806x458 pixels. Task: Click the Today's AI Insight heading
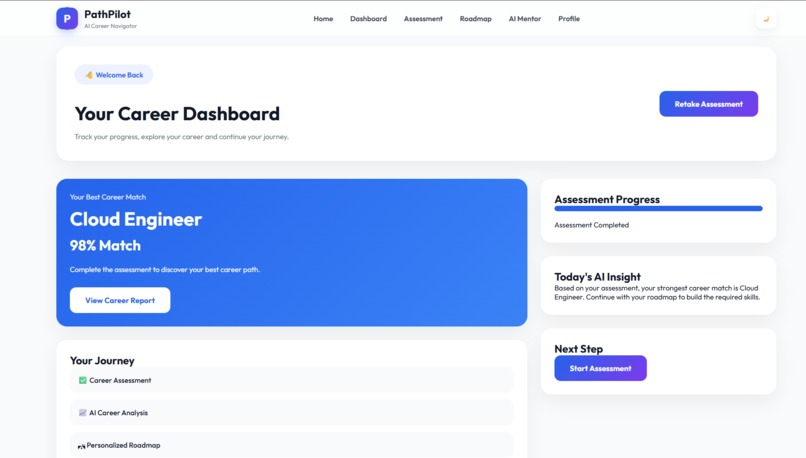tap(597, 277)
